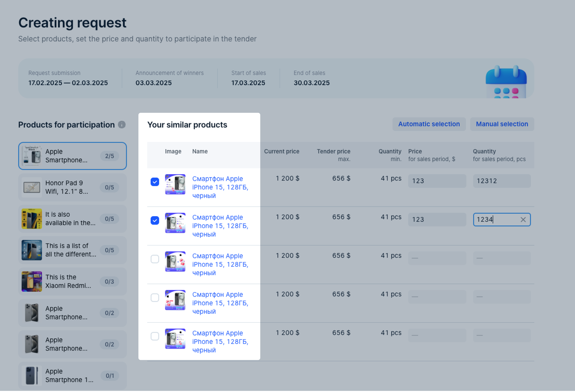The width and height of the screenshot is (575, 392).
Task: Check the third iPhone 15 row checkbox
Action: coord(155,259)
